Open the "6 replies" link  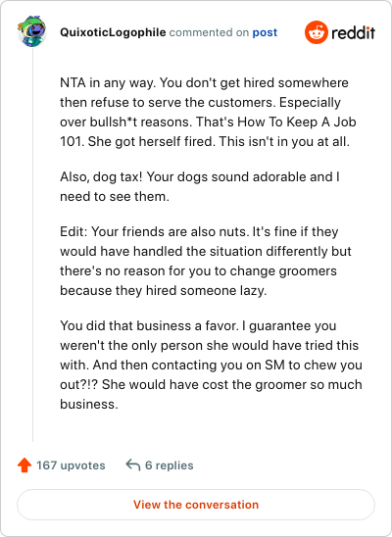tap(170, 465)
